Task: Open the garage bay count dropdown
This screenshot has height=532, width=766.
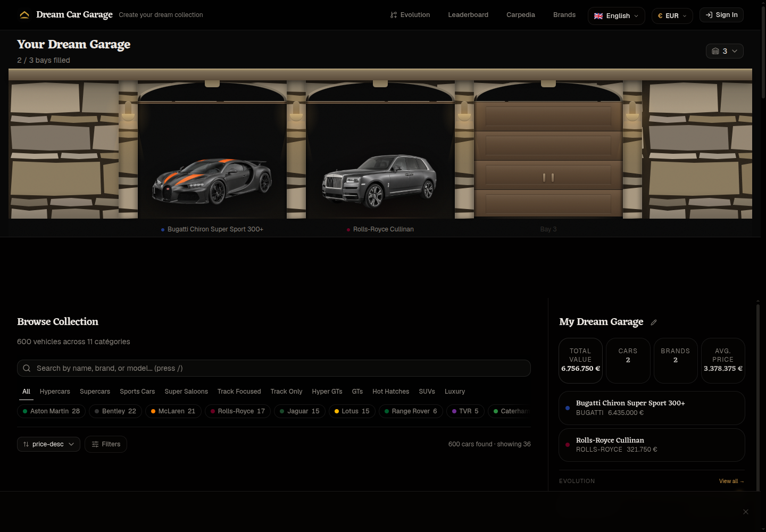Action: click(x=725, y=51)
